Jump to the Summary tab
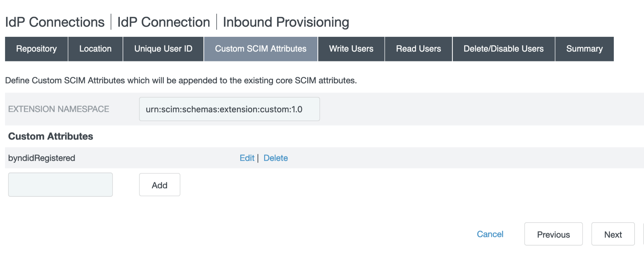 584,49
